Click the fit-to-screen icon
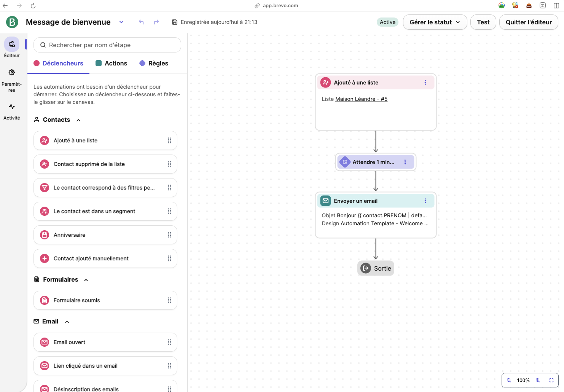 point(551,380)
